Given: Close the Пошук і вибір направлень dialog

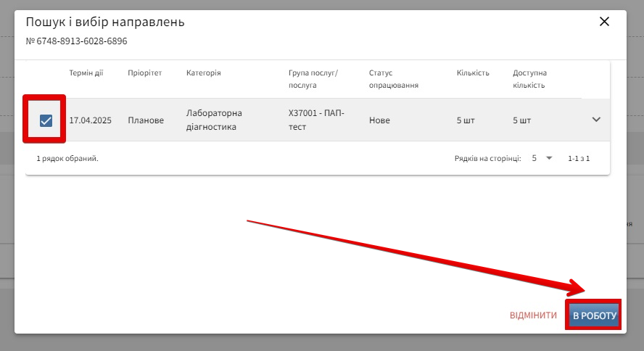Looking at the screenshot, I should [604, 22].
